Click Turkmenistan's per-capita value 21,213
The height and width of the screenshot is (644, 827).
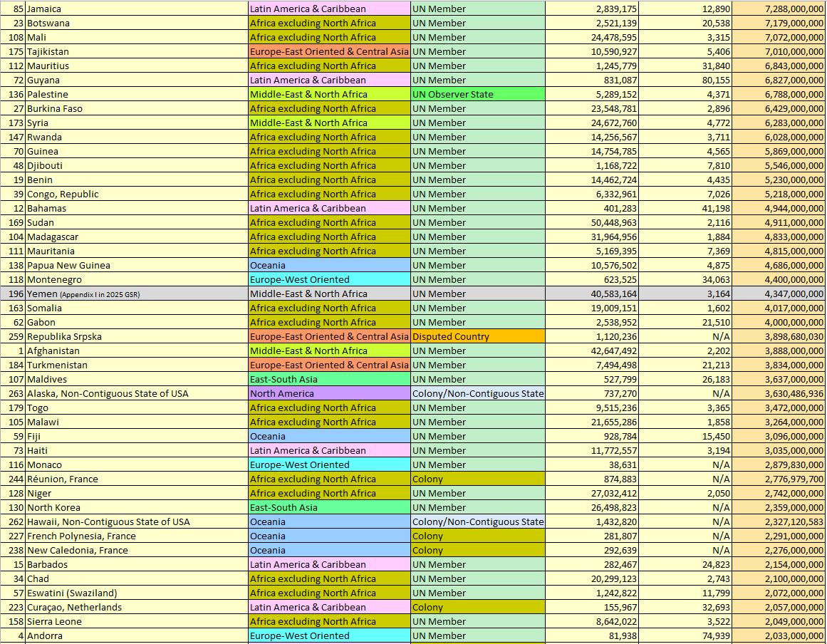pos(685,365)
